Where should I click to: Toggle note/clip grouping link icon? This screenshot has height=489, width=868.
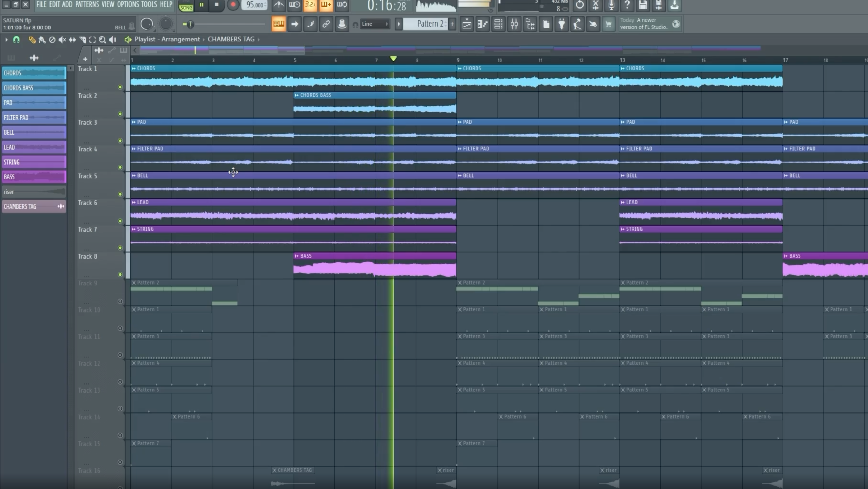pos(326,24)
